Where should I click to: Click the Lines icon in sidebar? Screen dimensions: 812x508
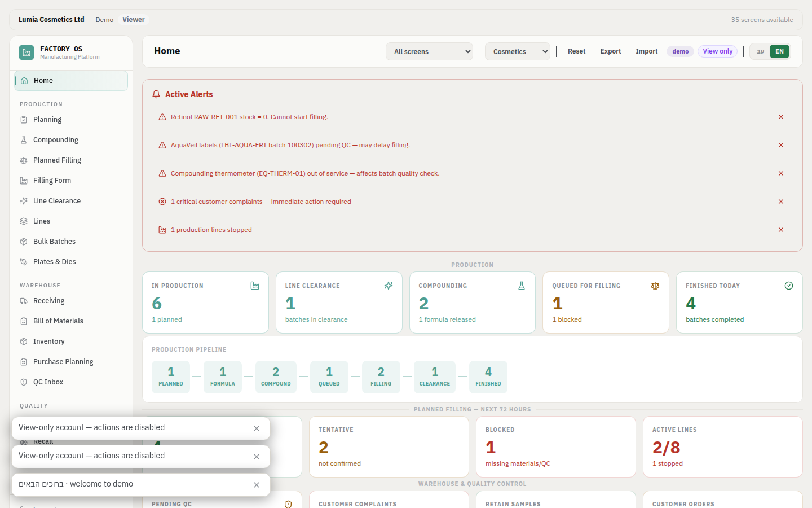(24, 221)
